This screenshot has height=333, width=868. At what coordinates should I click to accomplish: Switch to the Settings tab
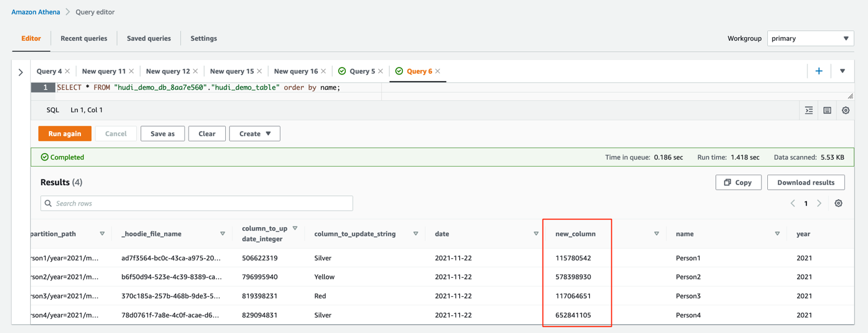(204, 38)
